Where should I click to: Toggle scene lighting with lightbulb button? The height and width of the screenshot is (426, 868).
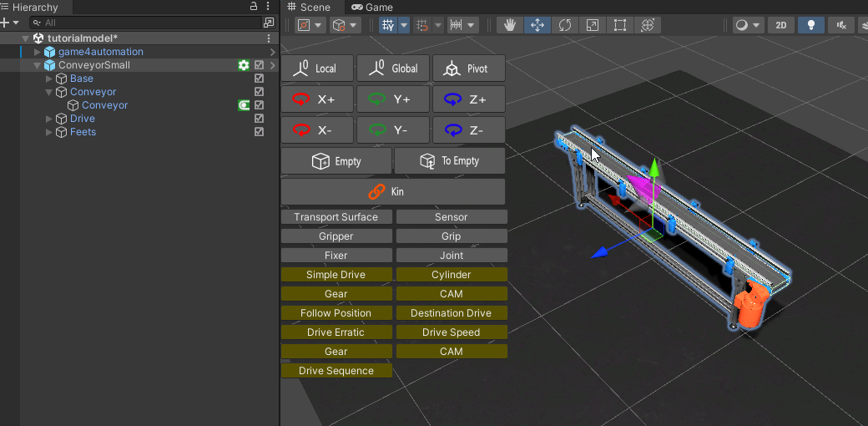pyautogui.click(x=810, y=25)
